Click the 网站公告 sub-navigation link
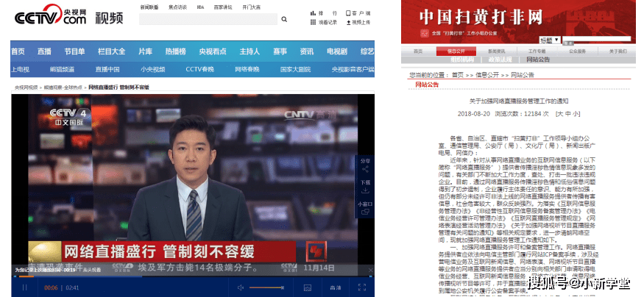644x297 pixels. [538, 60]
